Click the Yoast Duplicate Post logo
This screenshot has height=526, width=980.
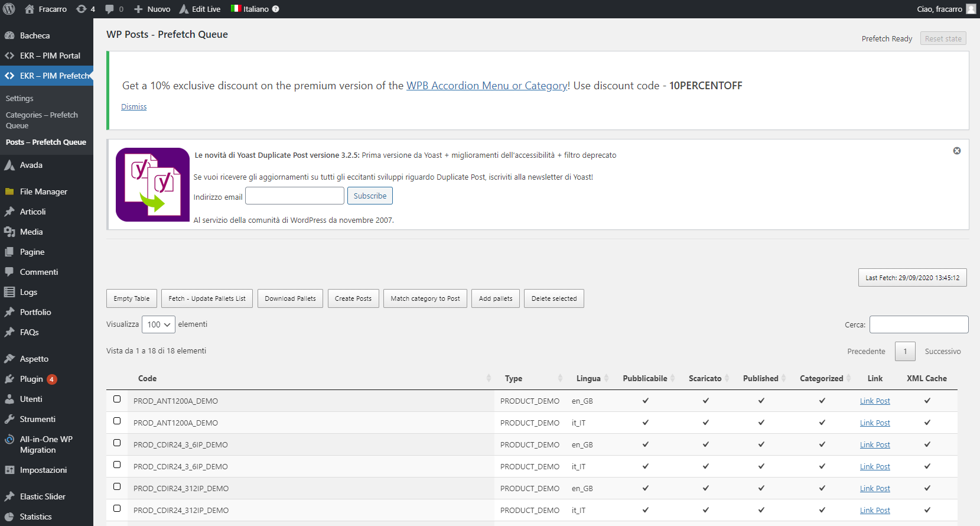[x=152, y=184]
